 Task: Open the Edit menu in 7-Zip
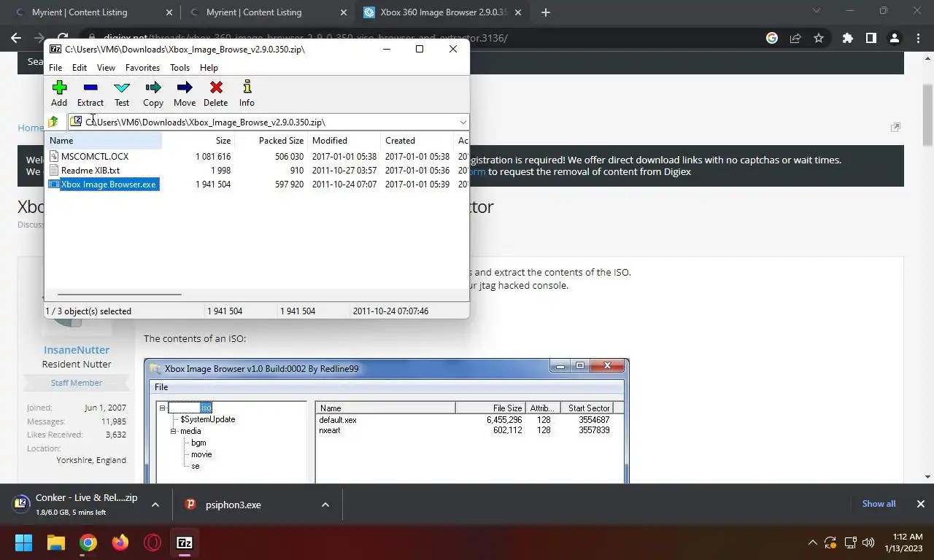point(80,67)
